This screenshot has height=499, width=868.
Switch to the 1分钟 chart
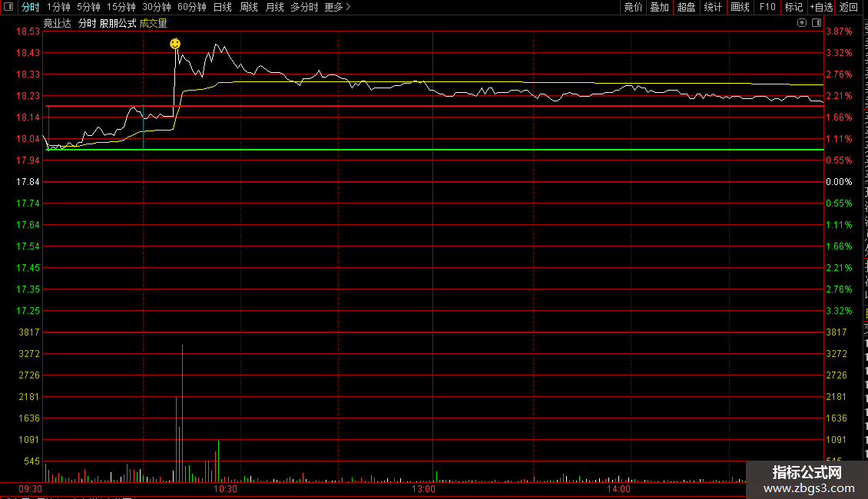click(58, 7)
